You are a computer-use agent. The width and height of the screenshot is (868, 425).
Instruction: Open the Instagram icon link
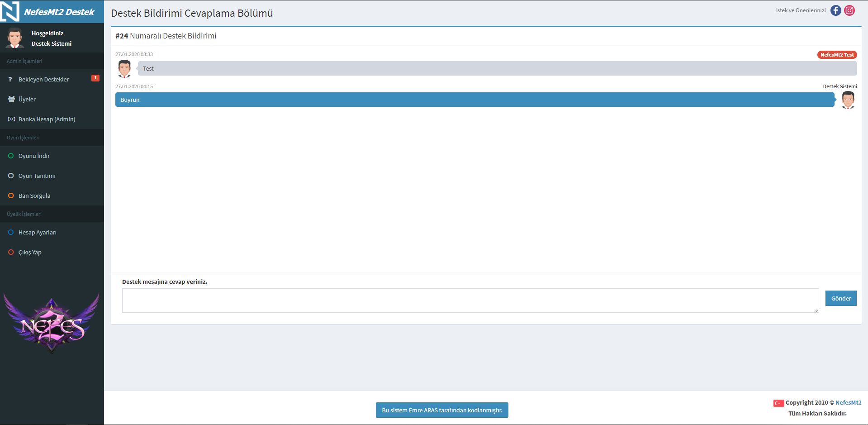[849, 10]
